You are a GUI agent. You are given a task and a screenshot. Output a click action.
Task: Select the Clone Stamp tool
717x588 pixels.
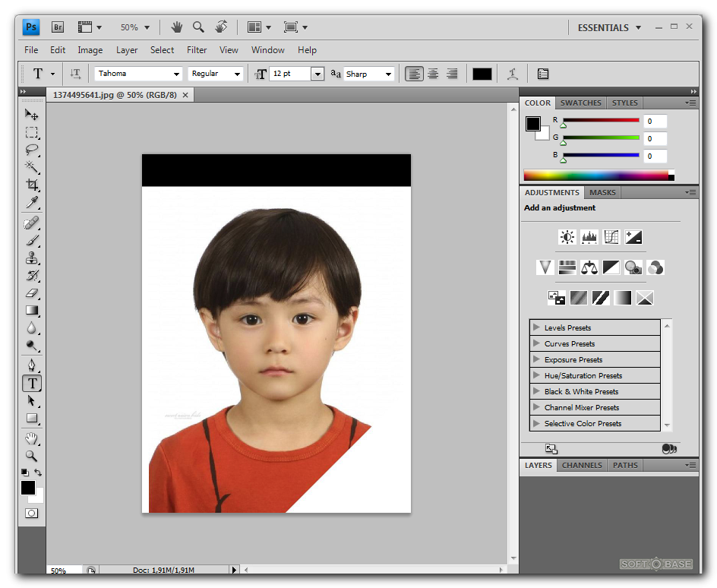(x=32, y=258)
